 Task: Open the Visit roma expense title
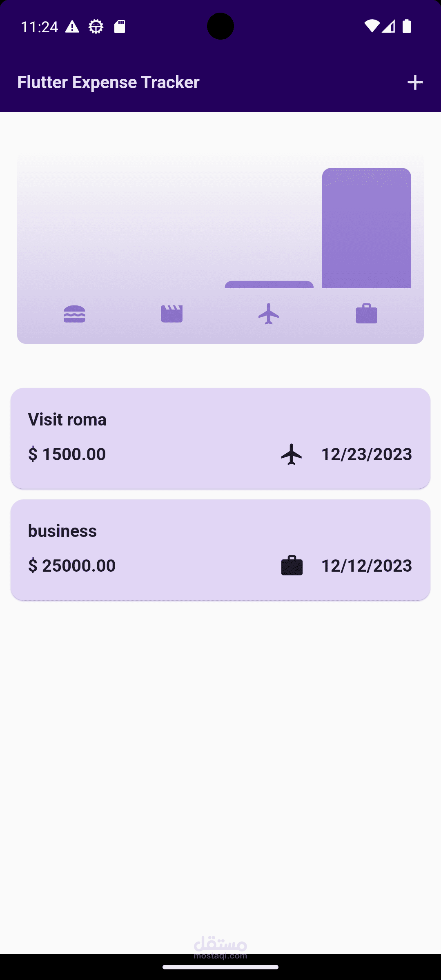pyautogui.click(x=67, y=420)
